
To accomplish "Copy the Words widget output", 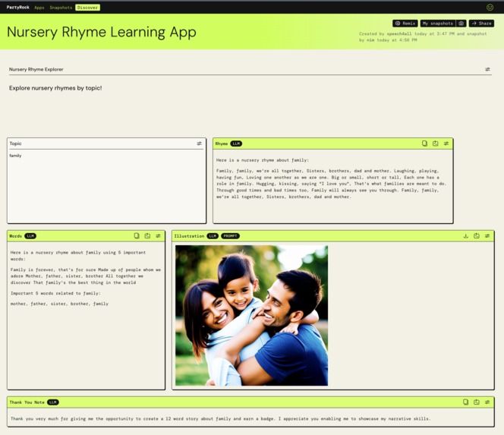I will [x=137, y=235].
